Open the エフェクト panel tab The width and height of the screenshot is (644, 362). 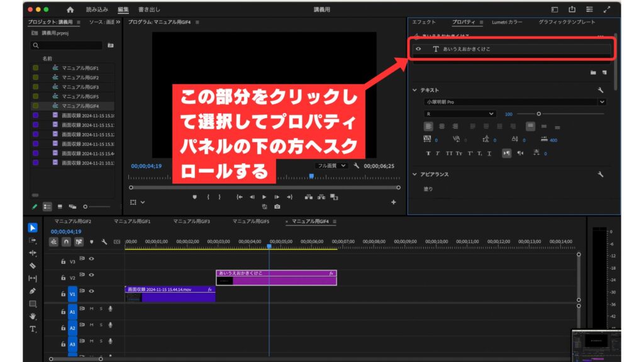tap(424, 22)
